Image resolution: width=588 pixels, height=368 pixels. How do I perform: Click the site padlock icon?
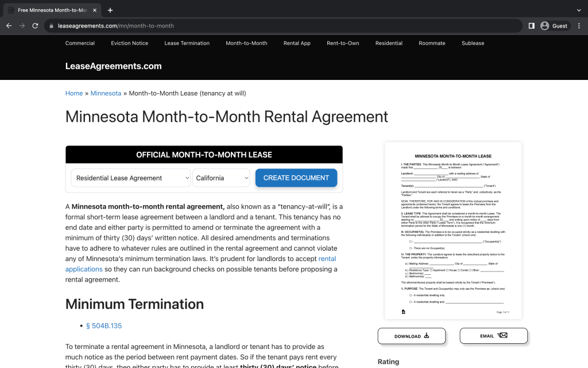(x=52, y=26)
